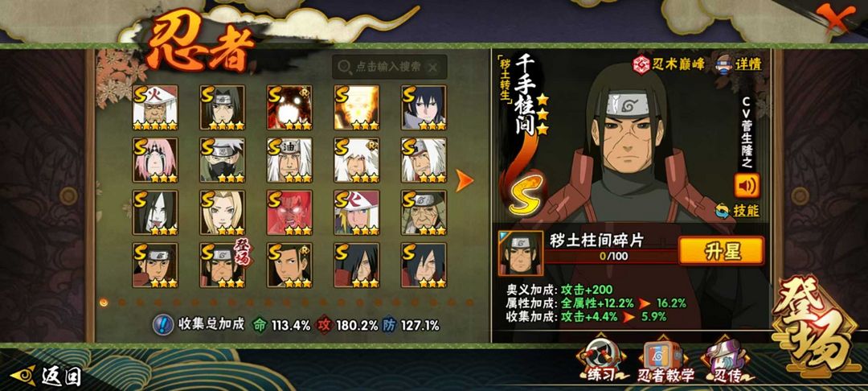Screen dimensions: 868x391
Task: Select the pink-haired Sakura ninja thumbnail
Action: (155, 160)
